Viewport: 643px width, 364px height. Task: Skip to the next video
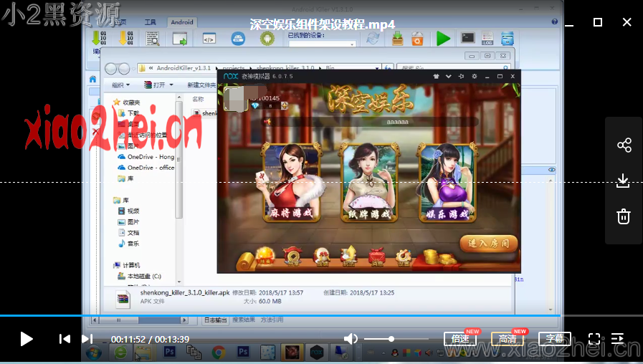pos(87,339)
